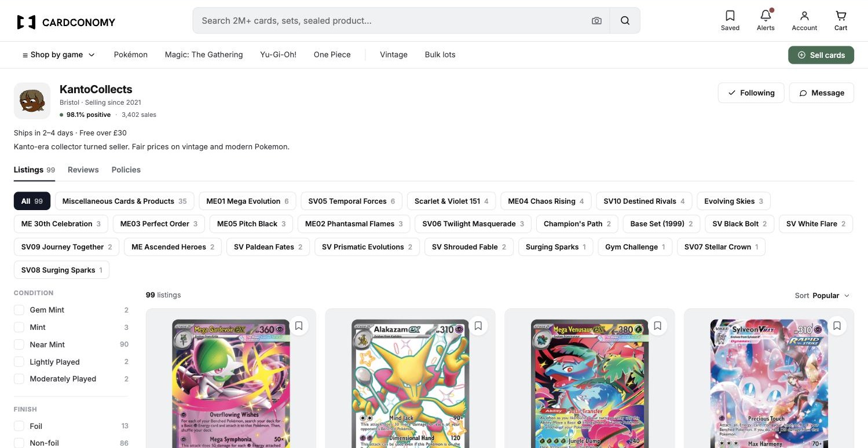
Task: Filter by SV09 Journey Together
Action: pyautogui.click(x=67, y=247)
